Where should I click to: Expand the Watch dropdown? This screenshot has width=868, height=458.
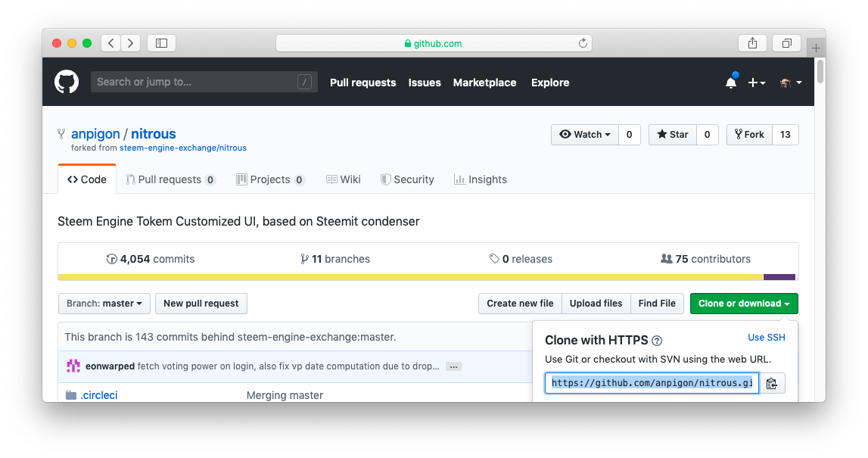pos(585,135)
